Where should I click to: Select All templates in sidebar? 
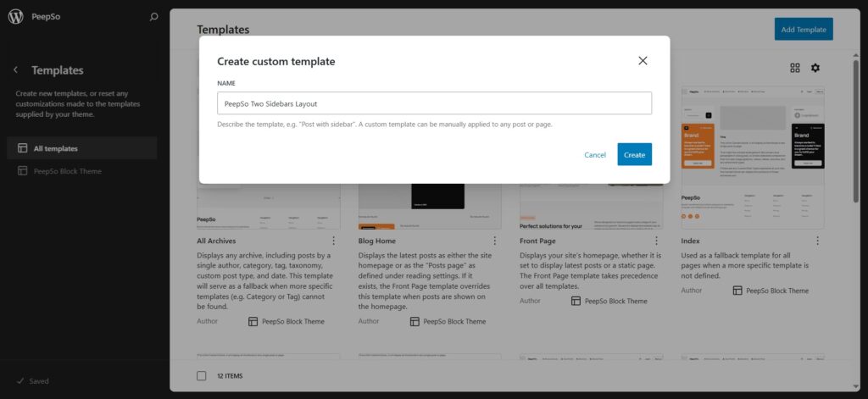point(56,148)
